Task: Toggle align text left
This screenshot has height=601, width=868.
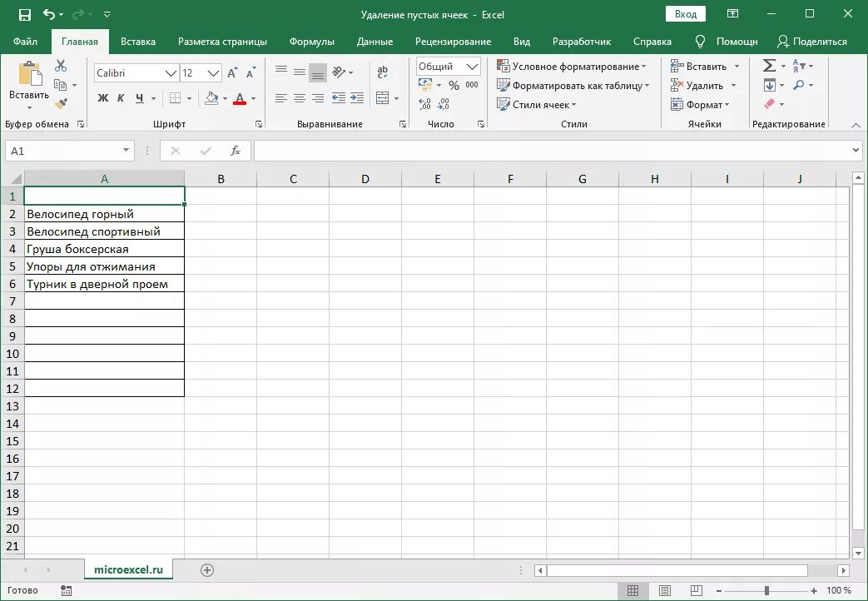Action: pos(281,98)
